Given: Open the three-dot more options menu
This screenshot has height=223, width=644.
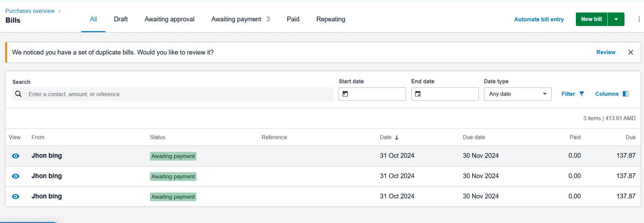Looking at the screenshot, I should [639, 20].
